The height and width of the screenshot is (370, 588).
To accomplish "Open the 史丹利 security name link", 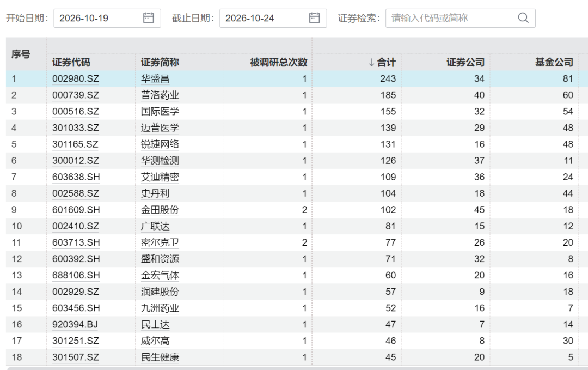I will point(155,193).
